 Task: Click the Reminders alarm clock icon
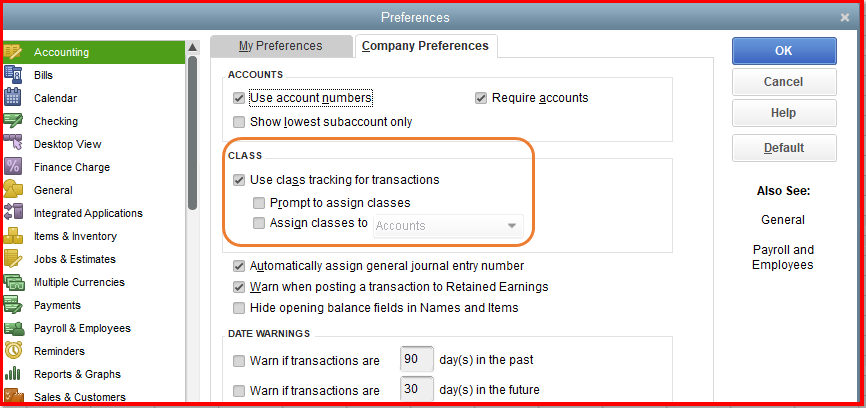[x=14, y=351]
